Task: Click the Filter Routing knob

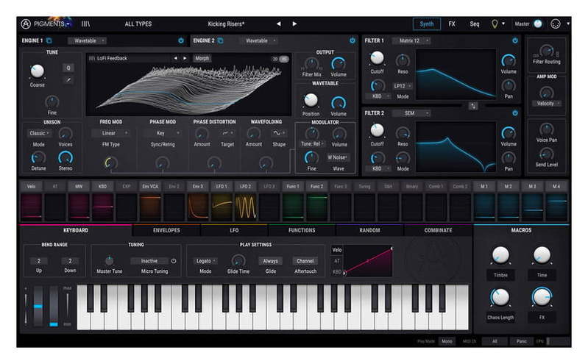Action: tap(546, 51)
